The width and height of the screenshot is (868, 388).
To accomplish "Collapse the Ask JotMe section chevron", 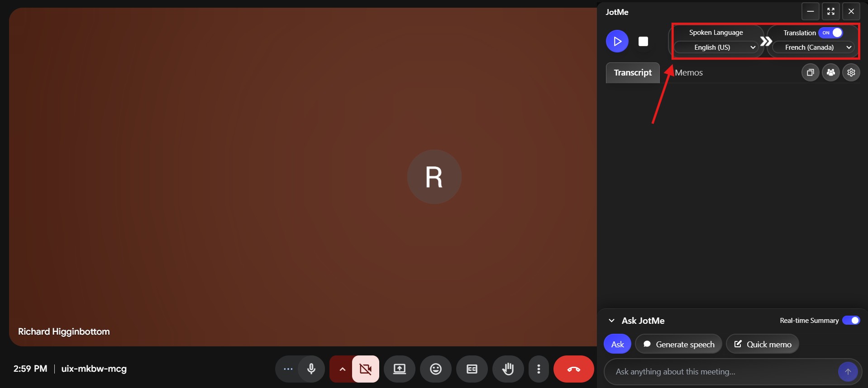I will 611,321.
